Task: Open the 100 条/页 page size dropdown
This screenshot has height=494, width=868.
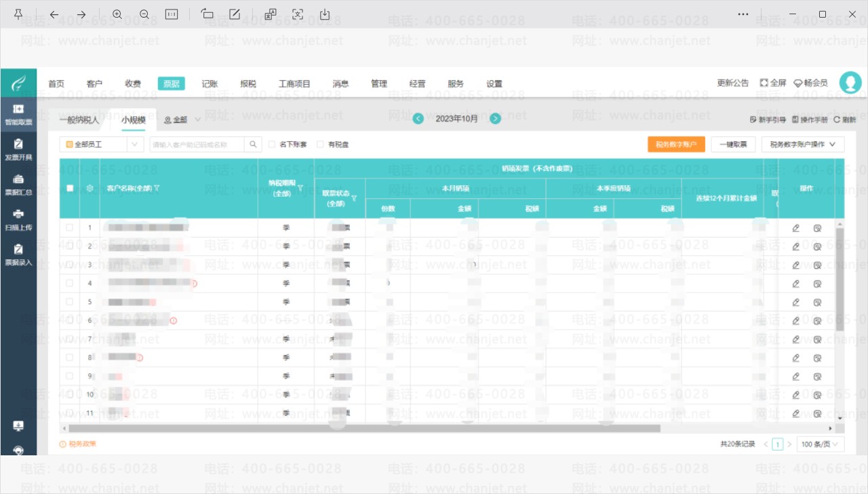Action: coord(821,444)
